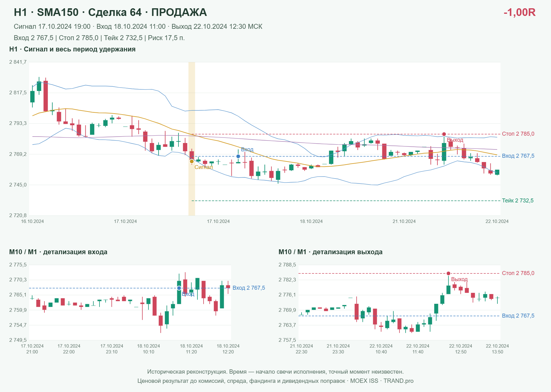The image size is (551, 392).
Task: Click the 16.10.2024 date axis label
Action: pos(32,221)
